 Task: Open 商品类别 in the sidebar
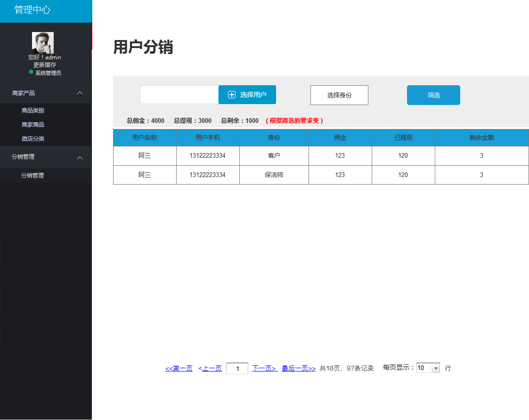(33, 111)
